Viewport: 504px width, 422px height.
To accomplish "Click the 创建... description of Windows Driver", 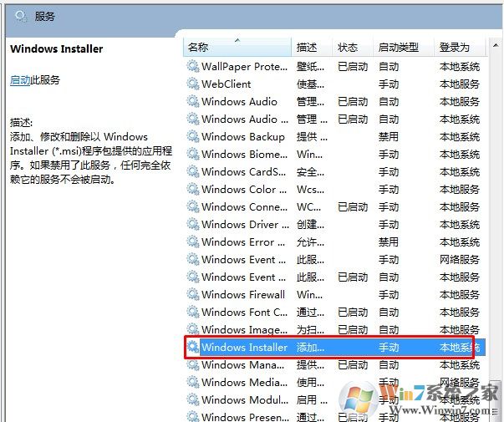I will 310,224.
